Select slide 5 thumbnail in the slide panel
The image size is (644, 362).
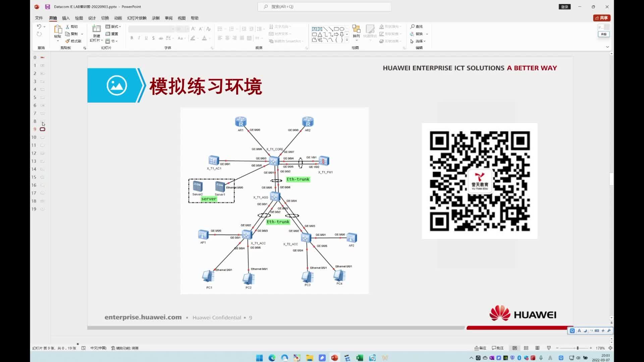click(x=42, y=97)
